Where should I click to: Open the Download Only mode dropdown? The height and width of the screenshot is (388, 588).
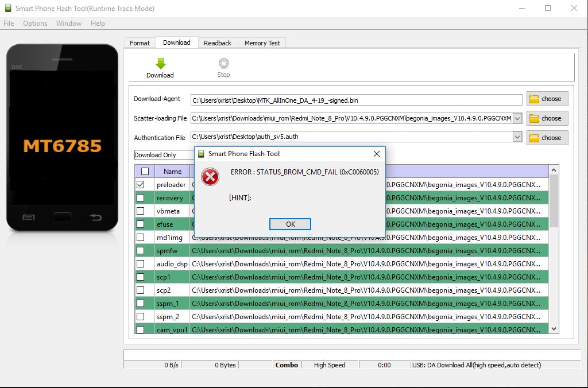click(164, 155)
